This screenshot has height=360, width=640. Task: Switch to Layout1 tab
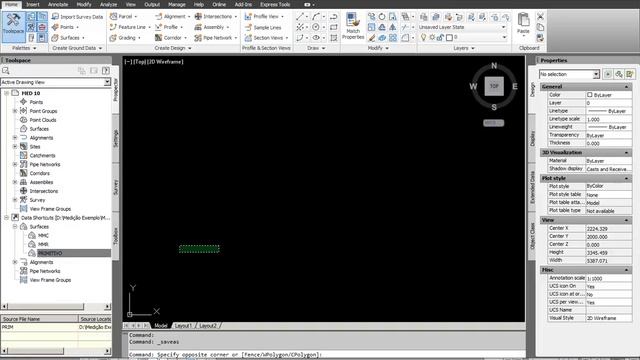tap(183, 326)
